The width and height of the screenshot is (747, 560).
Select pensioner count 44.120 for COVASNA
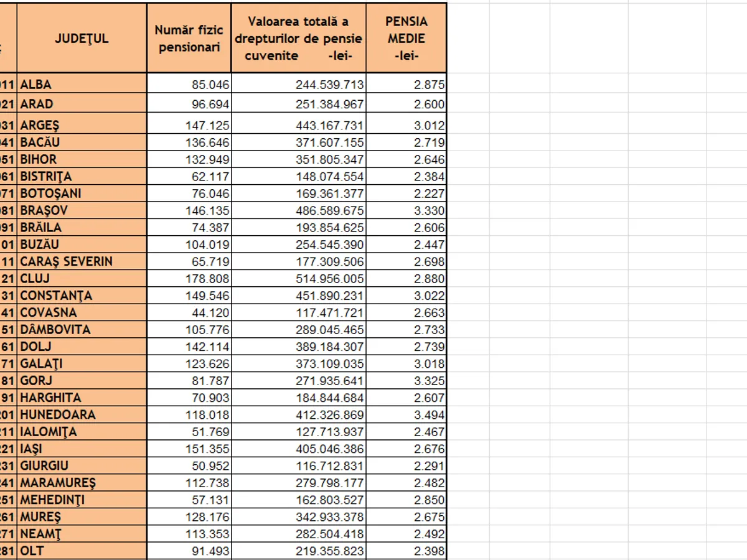click(x=189, y=312)
